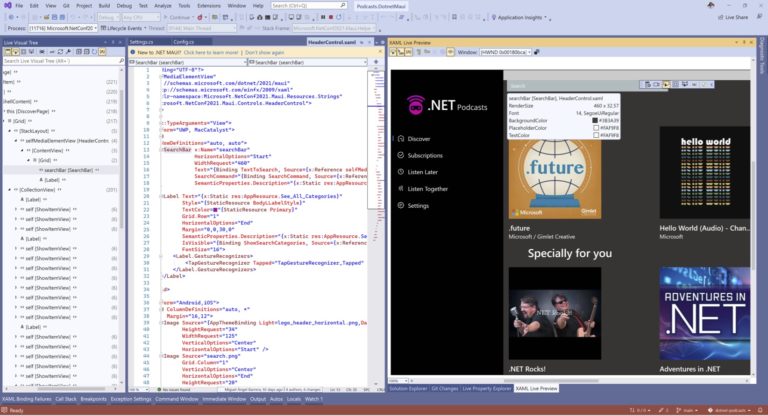
Task: Open the XAML Binding Failures tab
Action: (x=27, y=399)
